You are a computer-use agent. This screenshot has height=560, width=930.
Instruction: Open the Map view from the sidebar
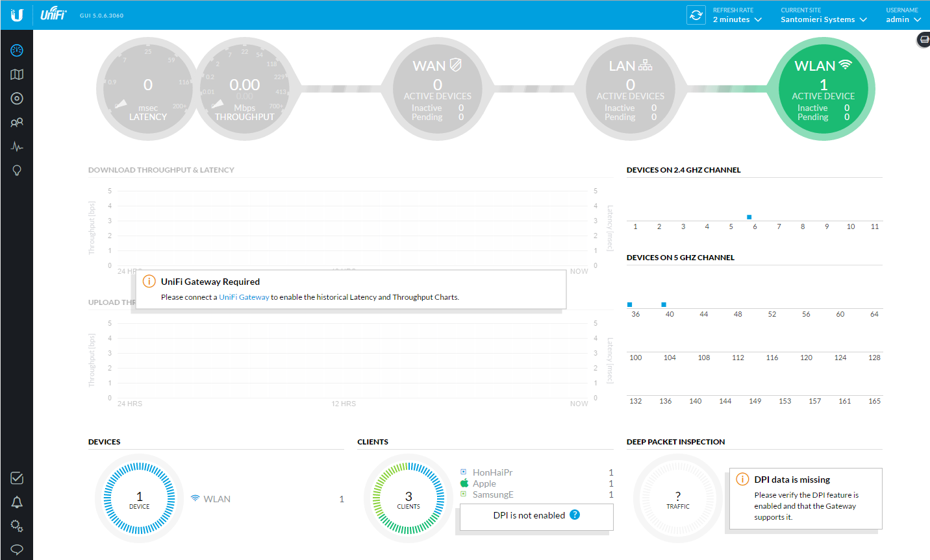[16, 74]
